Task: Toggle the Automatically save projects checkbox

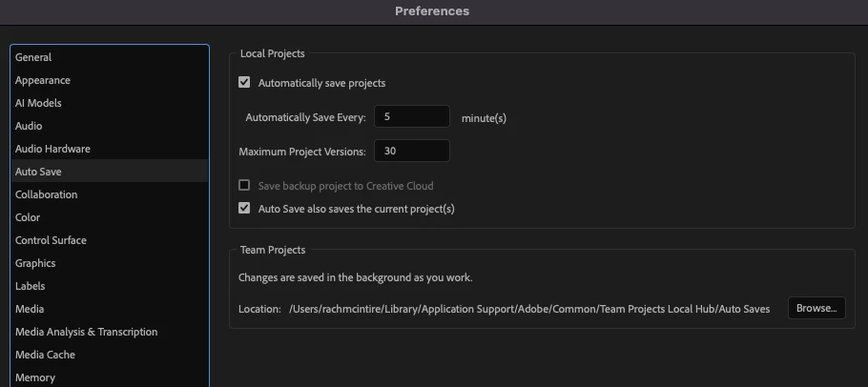Action: click(x=245, y=83)
